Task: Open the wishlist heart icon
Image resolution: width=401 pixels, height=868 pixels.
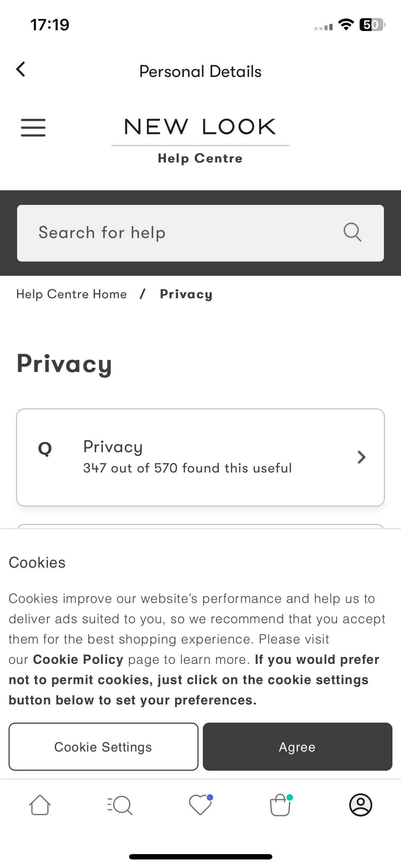Action: [x=201, y=805]
